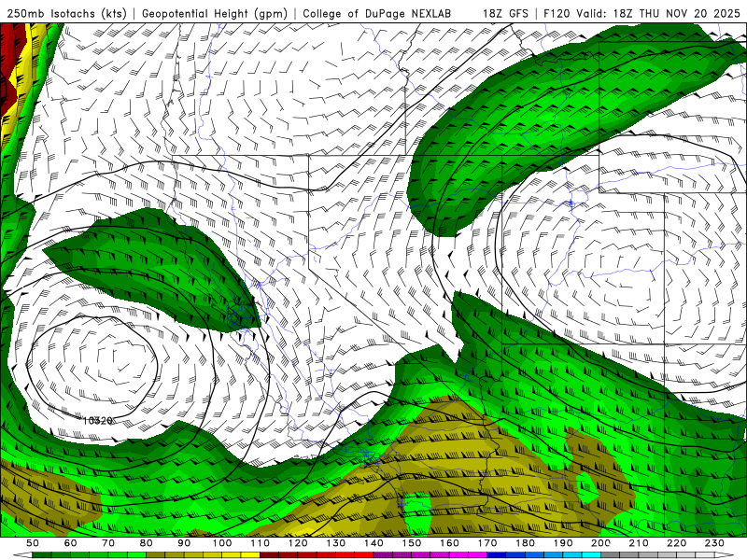Click the '220' value on the legend
747x560 pixels.
677,543
